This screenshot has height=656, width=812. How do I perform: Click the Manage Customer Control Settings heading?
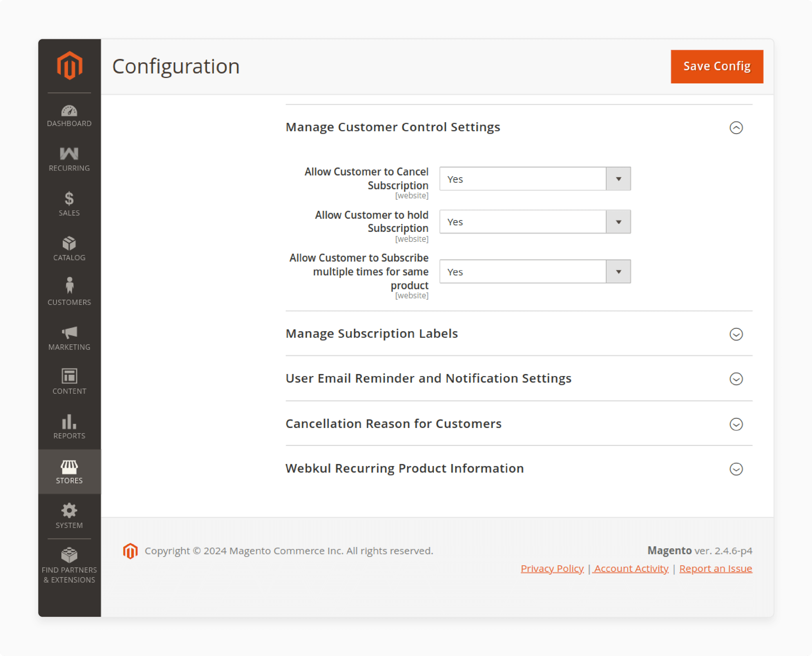click(393, 127)
